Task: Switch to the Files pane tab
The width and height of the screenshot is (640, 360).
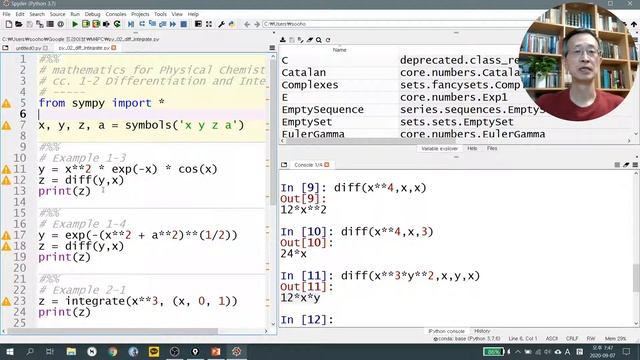Action: (x=492, y=149)
